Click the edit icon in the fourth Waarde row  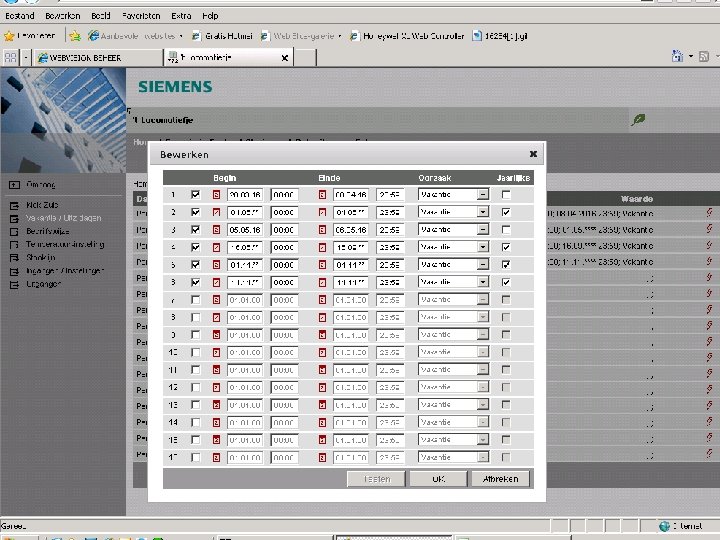(709, 261)
